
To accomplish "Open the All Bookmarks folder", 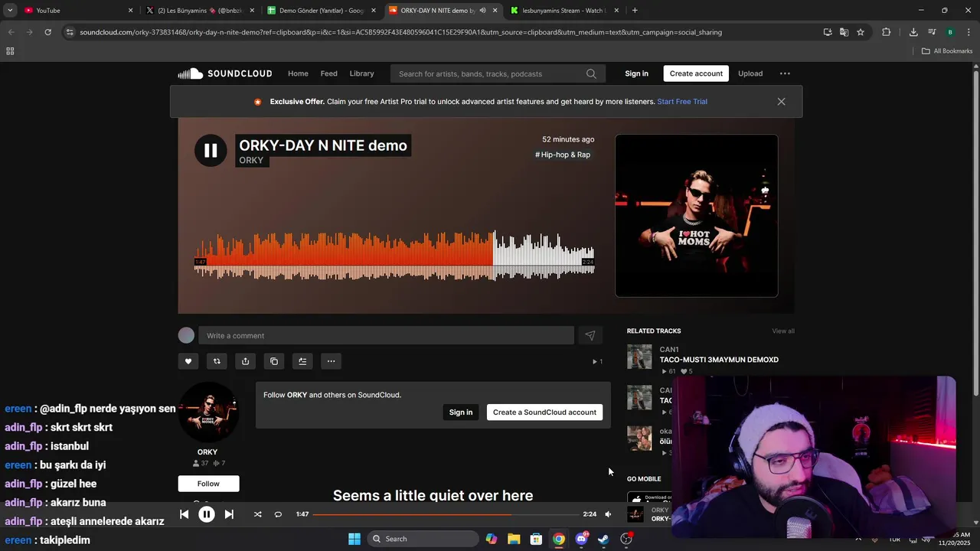I will [x=947, y=51].
